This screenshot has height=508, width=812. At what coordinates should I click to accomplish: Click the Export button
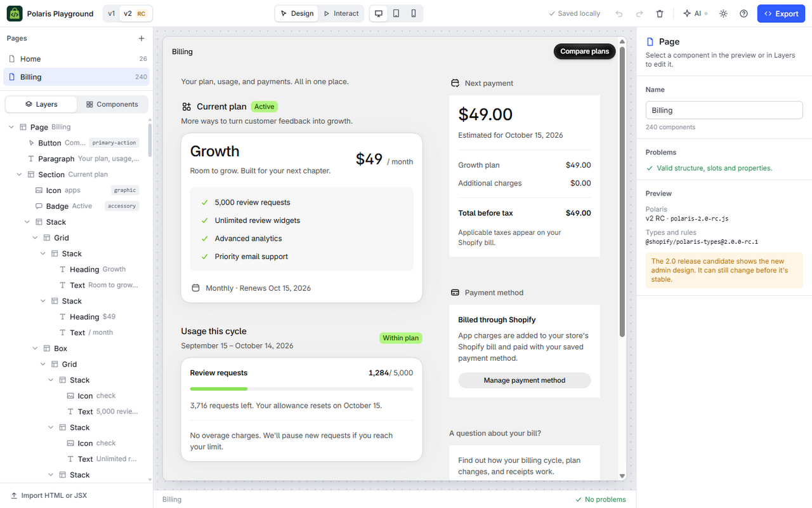click(781, 13)
